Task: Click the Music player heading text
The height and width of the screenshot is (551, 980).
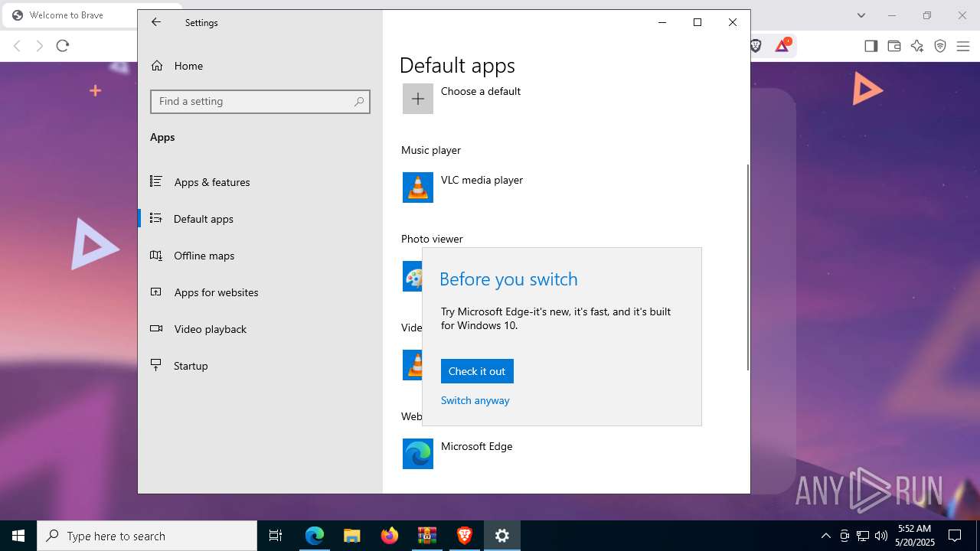Action: coord(431,150)
